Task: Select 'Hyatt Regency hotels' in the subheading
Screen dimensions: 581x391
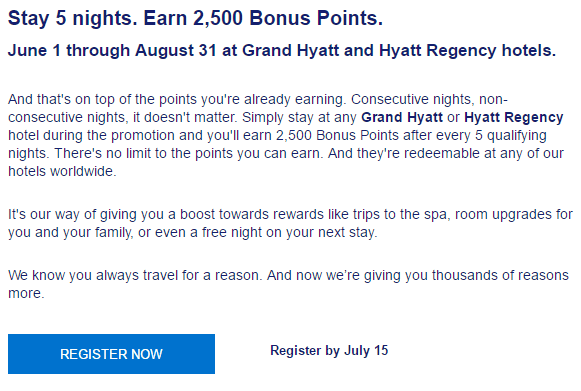Action: coord(467,50)
